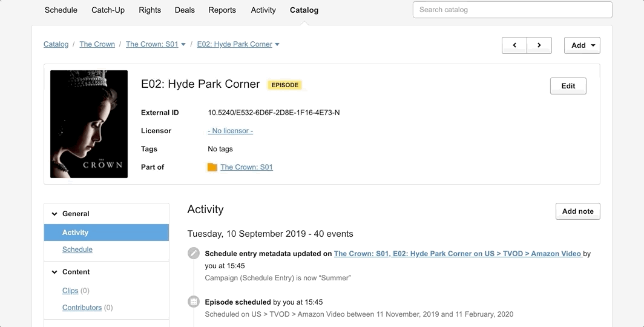The height and width of the screenshot is (327, 644).
Task: Open the Rights navigation tab
Action: (149, 10)
